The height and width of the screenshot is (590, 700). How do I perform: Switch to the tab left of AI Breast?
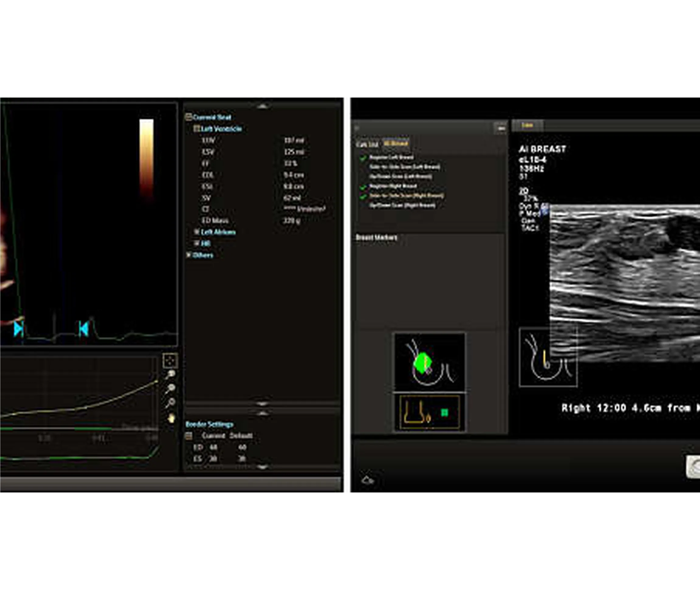[367, 145]
